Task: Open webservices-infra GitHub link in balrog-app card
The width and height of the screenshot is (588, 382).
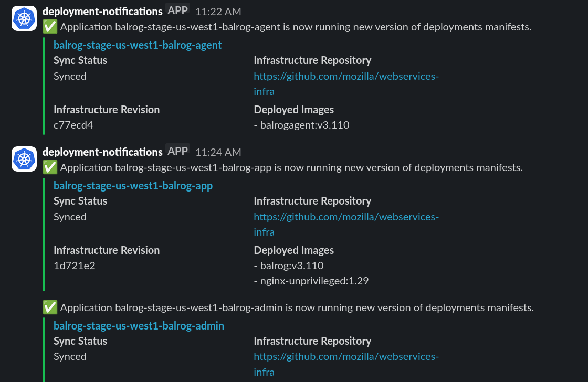Action: click(x=346, y=224)
